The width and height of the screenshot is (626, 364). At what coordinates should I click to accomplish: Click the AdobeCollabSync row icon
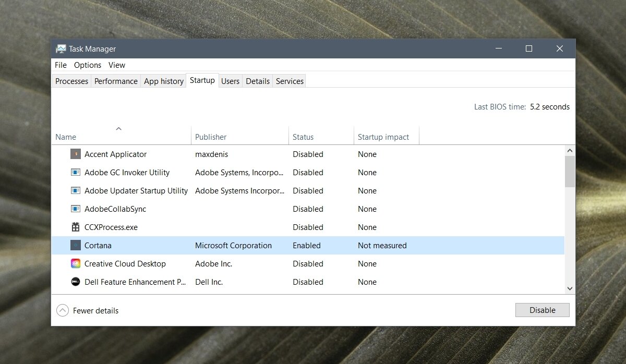click(x=76, y=209)
